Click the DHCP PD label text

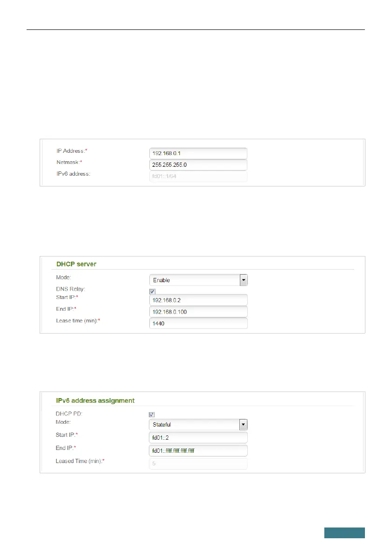tap(66, 413)
